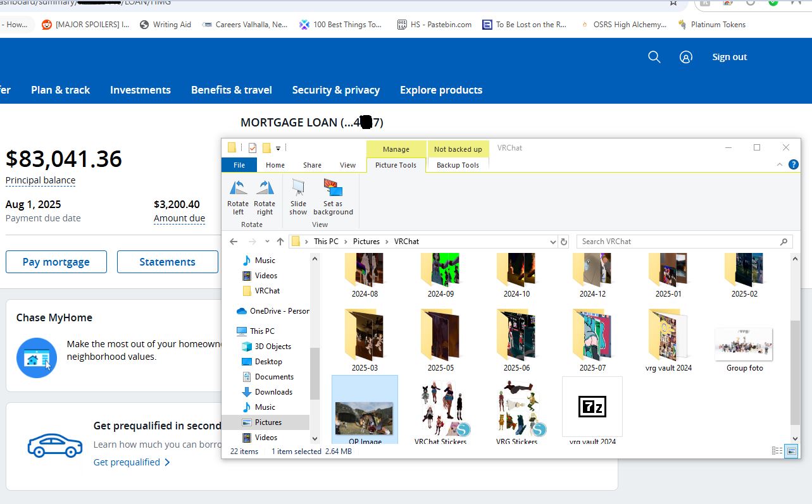Open Chase profile icon
The image size is (812, 504).
coord(685,57)
